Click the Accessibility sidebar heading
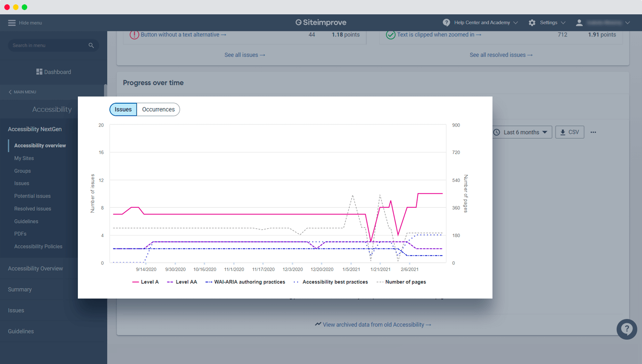The width and height of the screenshot is (642, 364). 52,109
